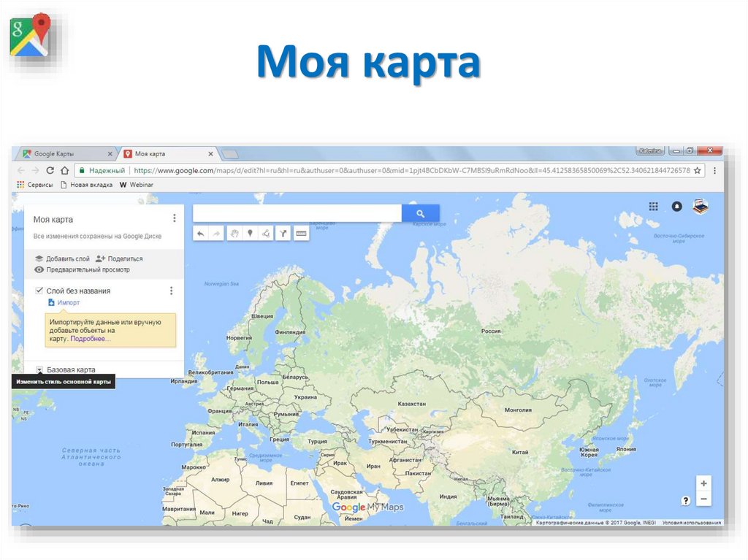
Task: Open a new browser tab
Action: (x=230, y=153)
